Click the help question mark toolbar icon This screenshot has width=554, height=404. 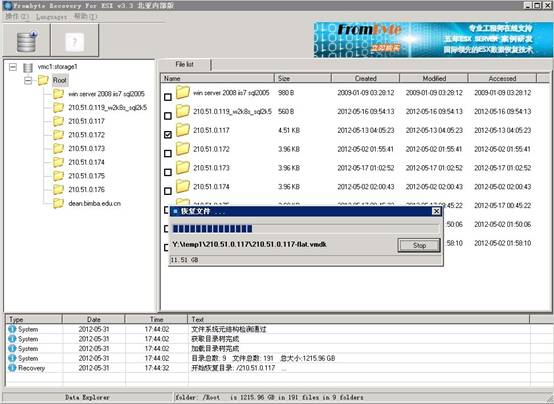(75, 42)
